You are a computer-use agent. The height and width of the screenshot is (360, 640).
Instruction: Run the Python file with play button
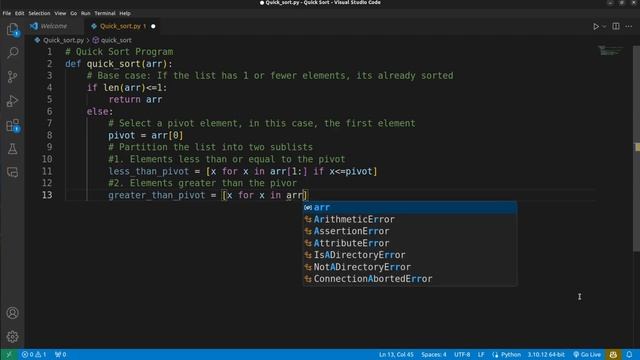click(596, 26)
